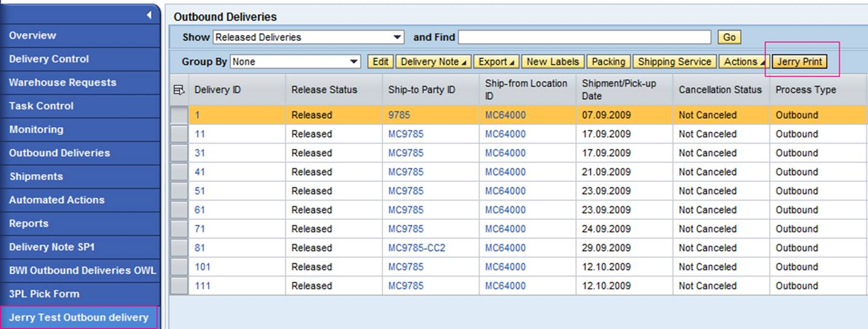Expand the Delivery Note button menu
The image size is (868, 329).
(x=434, y=61)
